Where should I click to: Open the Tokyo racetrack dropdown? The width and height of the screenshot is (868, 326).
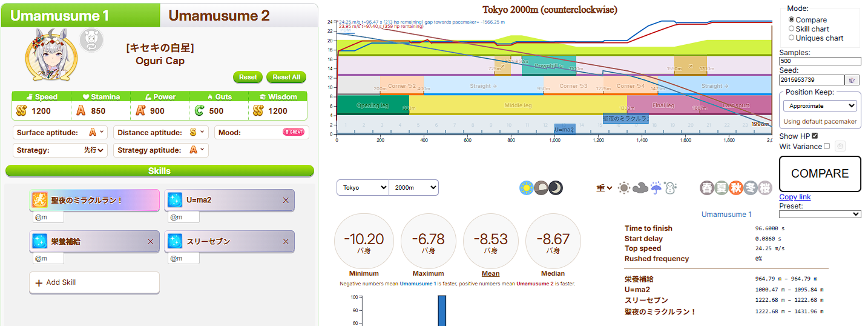(x=363, y=188)
